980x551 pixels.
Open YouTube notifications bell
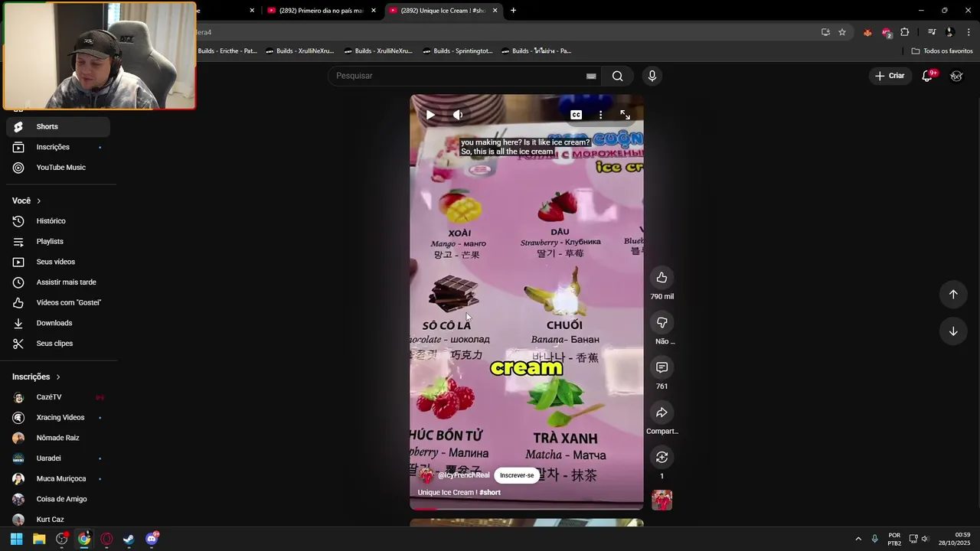click(927, 76)
